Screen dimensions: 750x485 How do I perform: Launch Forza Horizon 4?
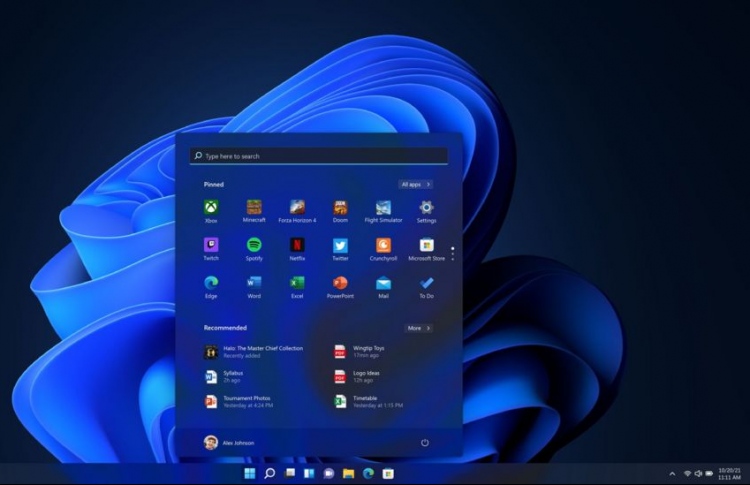coord(297,208)
